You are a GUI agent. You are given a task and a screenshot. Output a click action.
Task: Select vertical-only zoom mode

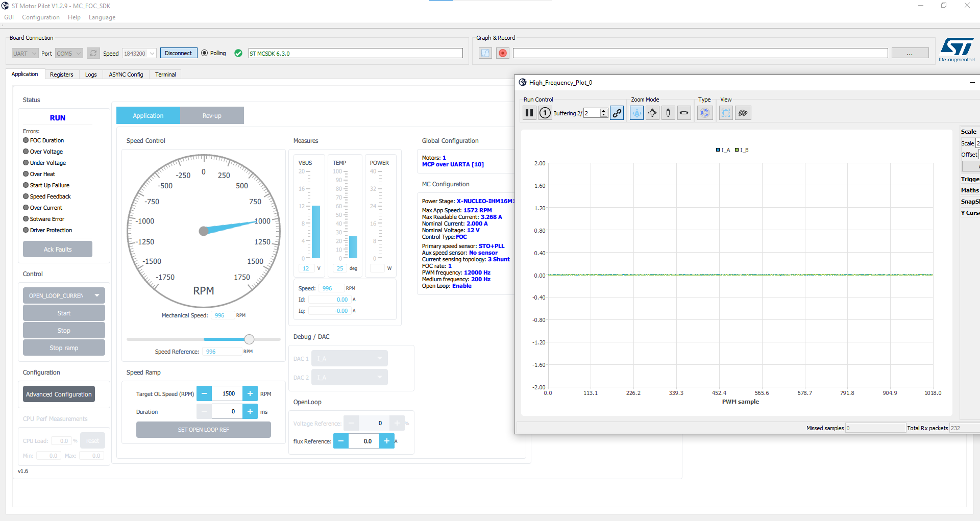668,113
